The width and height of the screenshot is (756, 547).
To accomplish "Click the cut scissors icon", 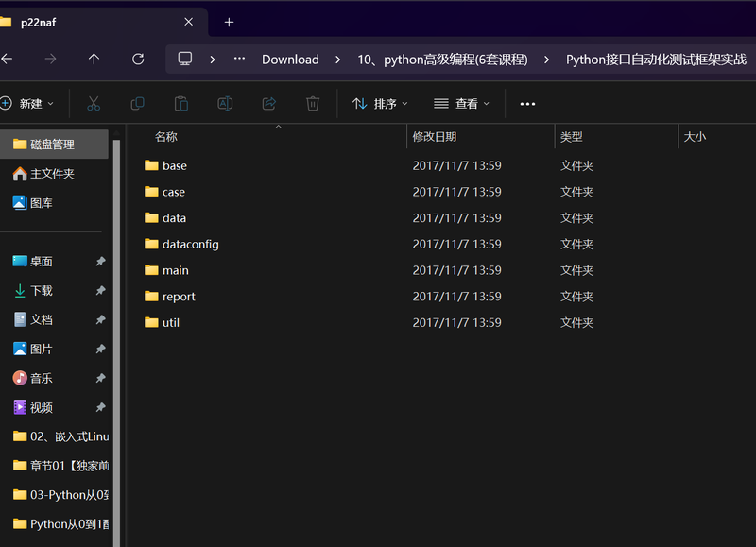I will pos(94,104).
